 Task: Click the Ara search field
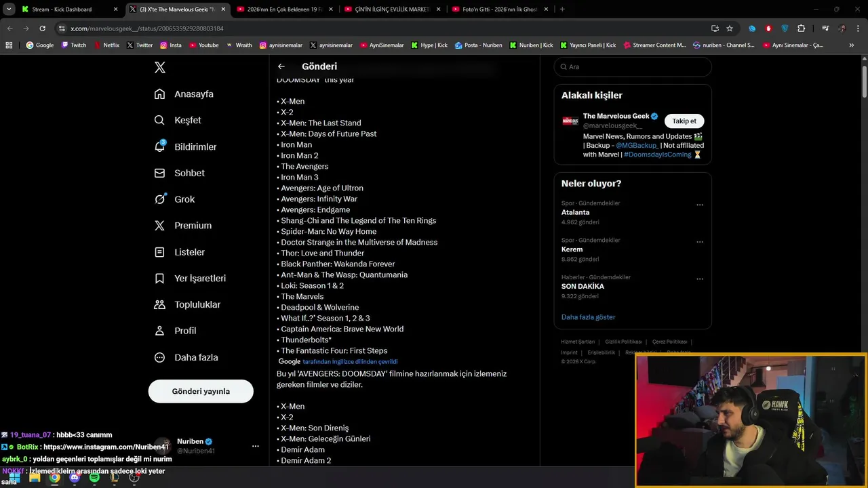633,67
